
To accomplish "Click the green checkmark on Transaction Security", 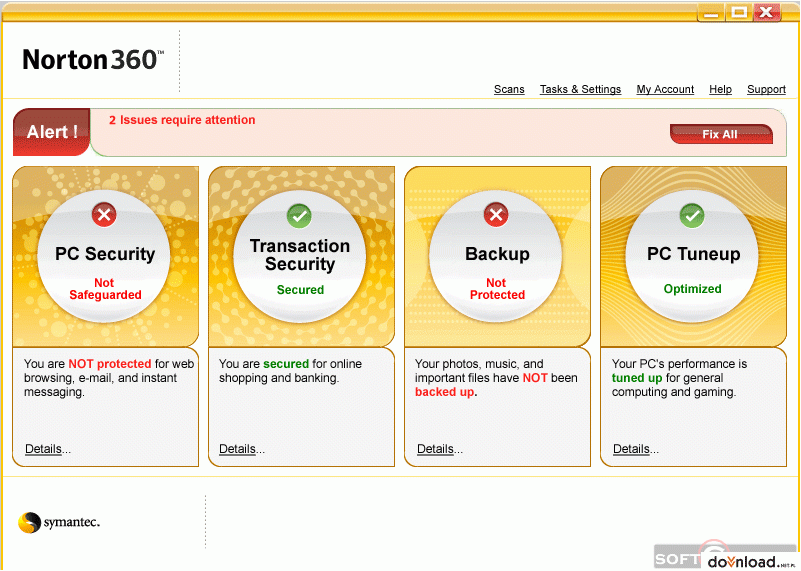I will click(300, 215).
